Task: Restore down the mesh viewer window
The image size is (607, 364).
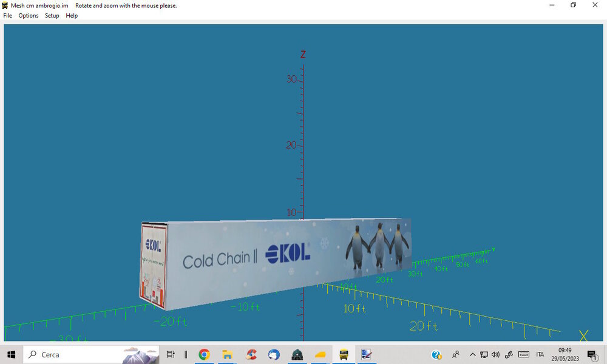Action: [574, 5]
